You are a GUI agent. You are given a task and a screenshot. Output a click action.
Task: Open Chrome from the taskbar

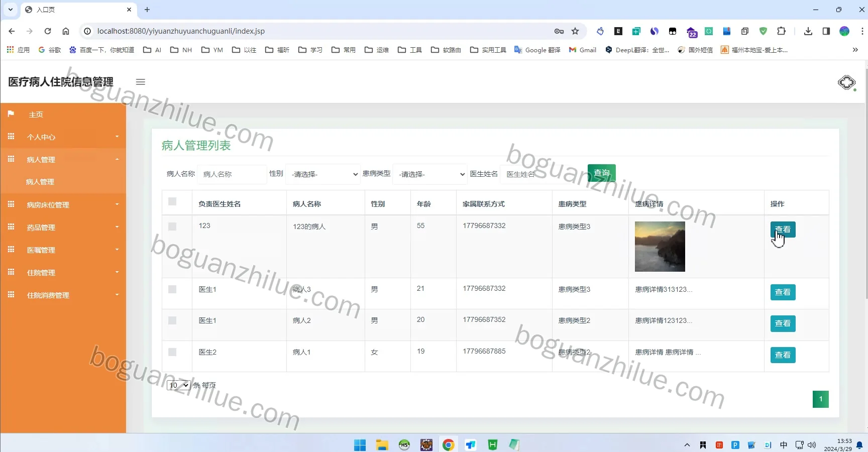(449, 445)
